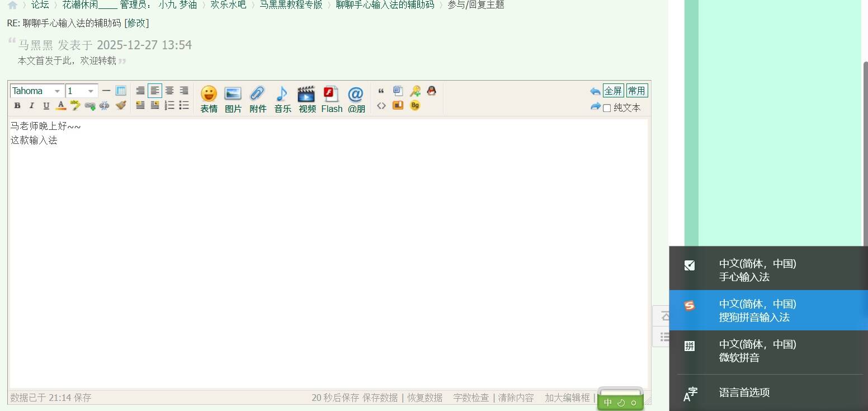868x411 pixels.
Task: Insert music via the 音乐 icon
Action: click(282, 99)
